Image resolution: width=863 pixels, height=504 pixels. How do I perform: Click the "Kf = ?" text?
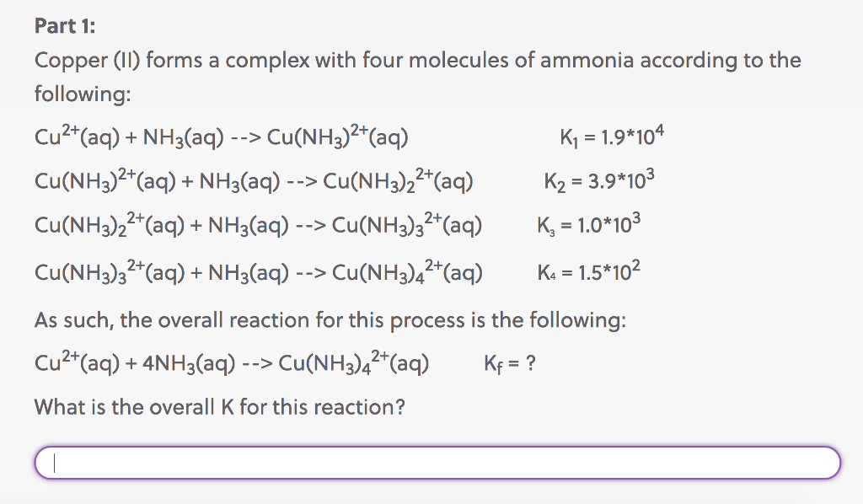click(x=510, y=364)
